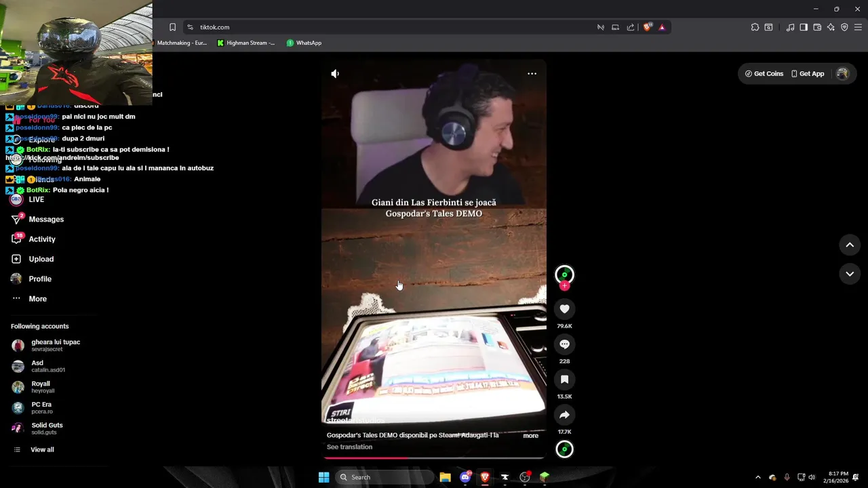The height and width of the screenshot is (488, 868).
Task: Click the share icon in the address bar
Action: pyautogui.click(x=631, y=27)
